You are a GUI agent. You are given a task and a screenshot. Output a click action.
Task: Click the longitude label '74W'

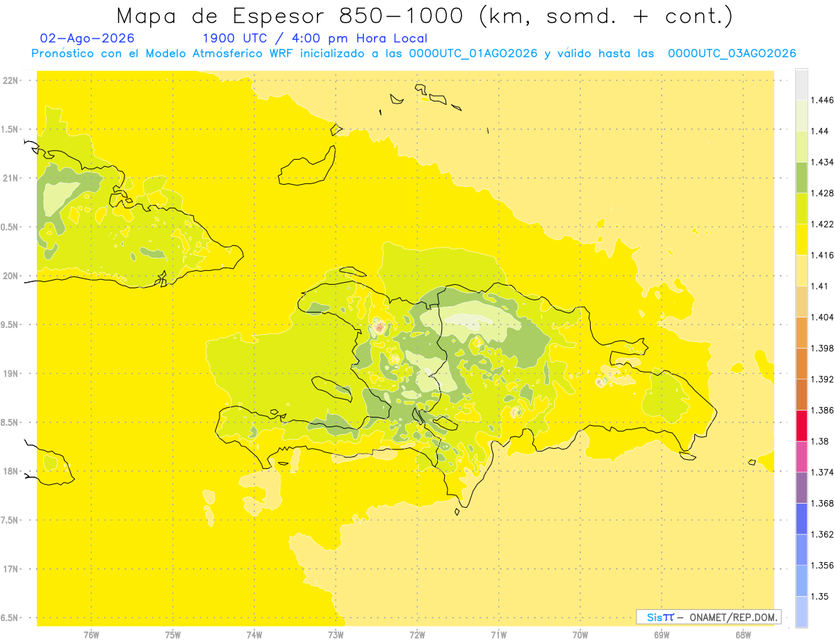(254, 635)
